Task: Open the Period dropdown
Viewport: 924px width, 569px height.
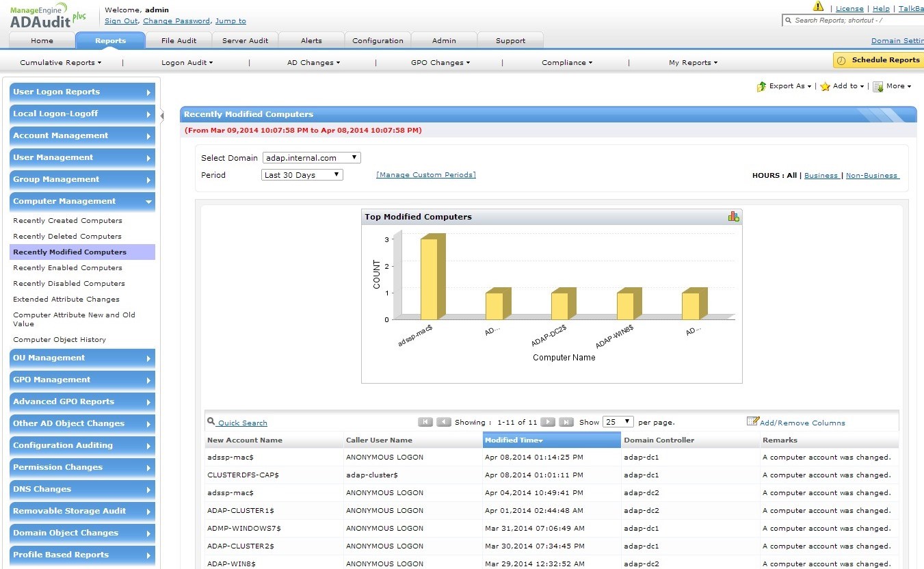Action: coord(302,175)
